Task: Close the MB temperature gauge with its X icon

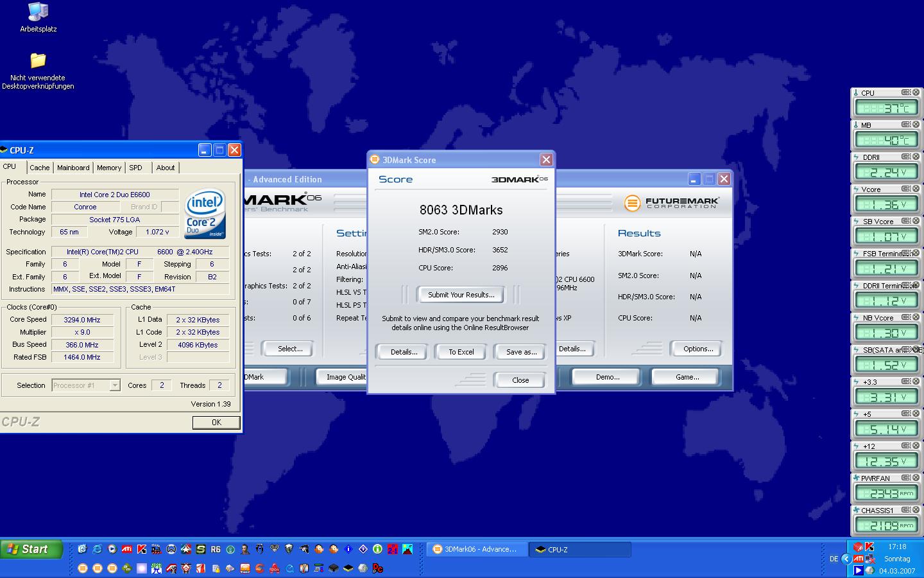Action: click(916, 125)
